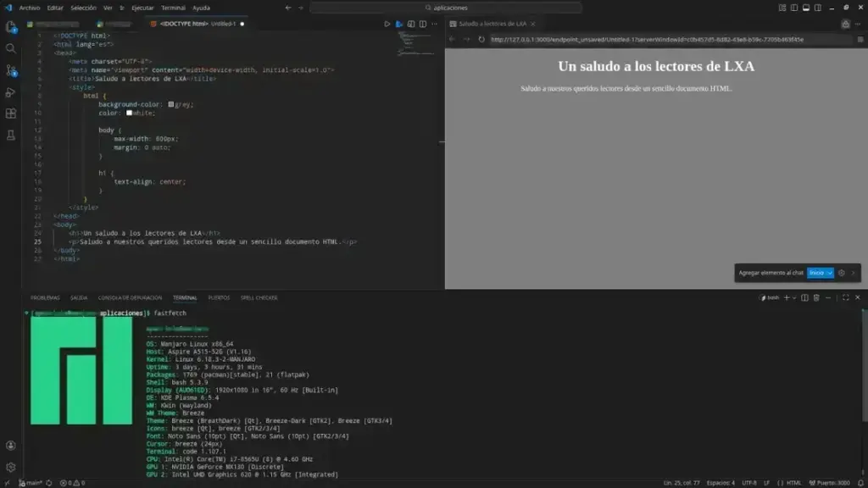Open preview pane more actions ellipsis

pos(858,24)
